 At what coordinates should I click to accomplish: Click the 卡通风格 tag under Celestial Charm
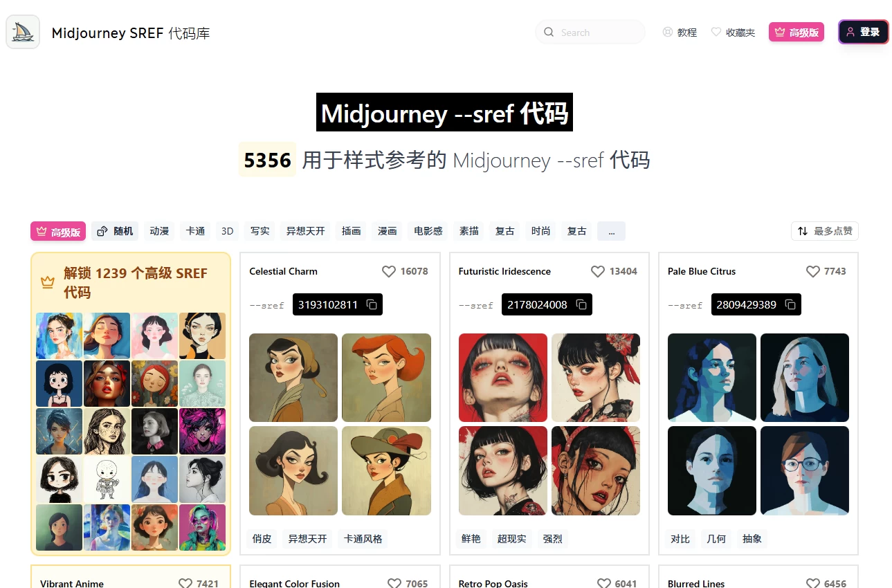pos(363,539)
